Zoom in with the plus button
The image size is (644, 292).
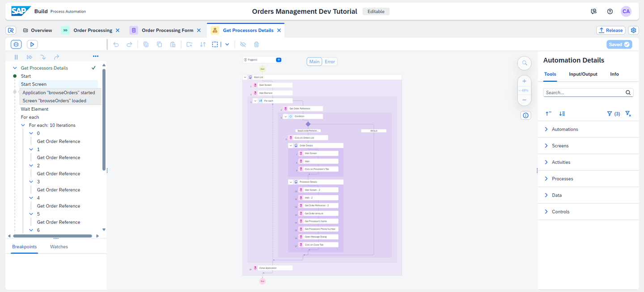coord(524,81)
